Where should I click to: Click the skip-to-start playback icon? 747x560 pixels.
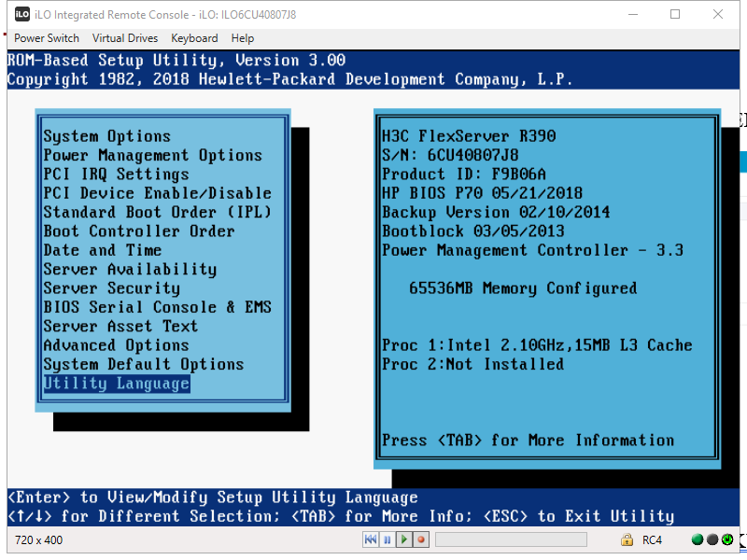click(371, 539)
